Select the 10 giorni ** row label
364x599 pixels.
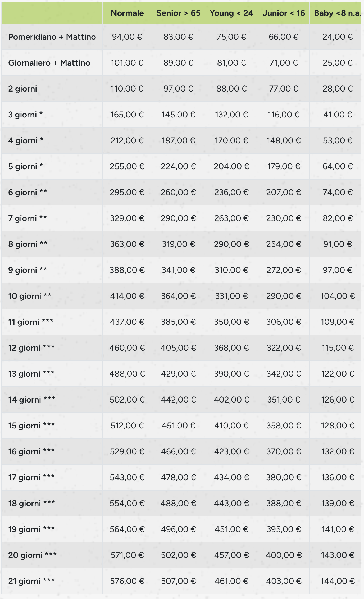tap(30, 296)
